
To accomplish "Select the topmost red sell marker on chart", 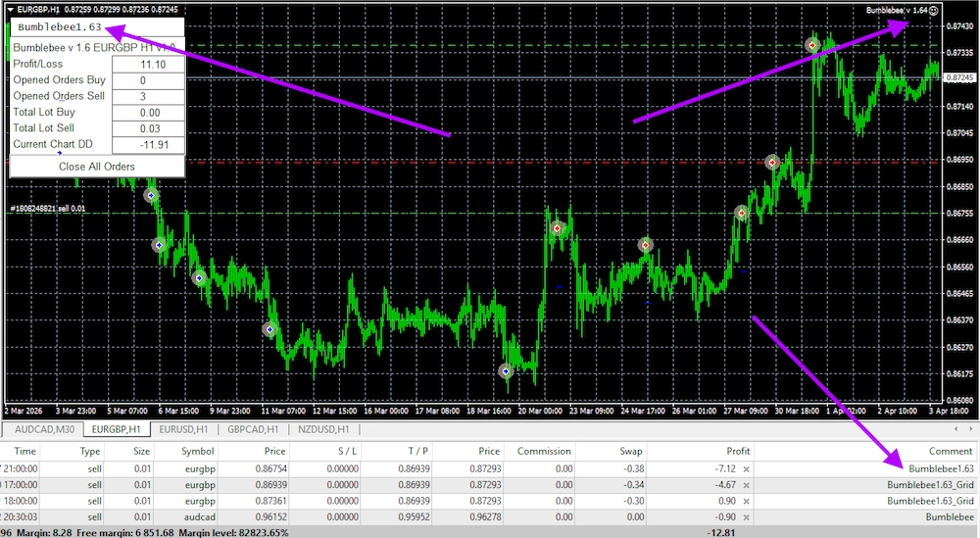I will click(811, 45).
